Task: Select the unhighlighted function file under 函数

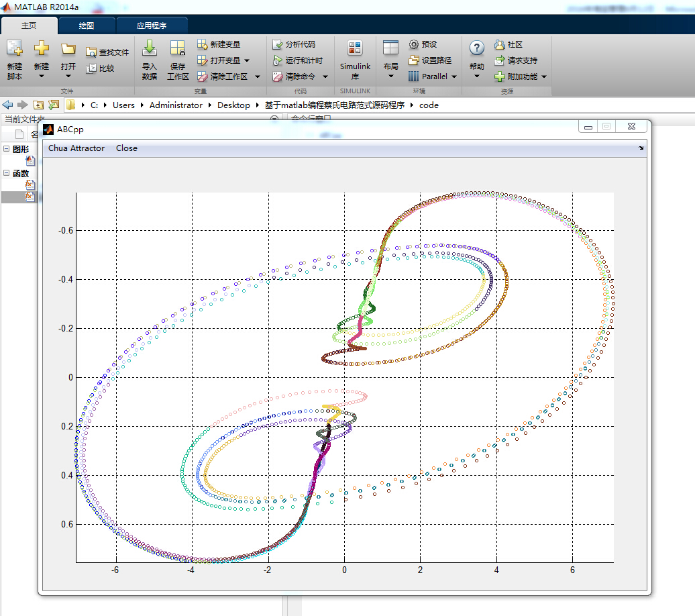Action: pos(30,185)
